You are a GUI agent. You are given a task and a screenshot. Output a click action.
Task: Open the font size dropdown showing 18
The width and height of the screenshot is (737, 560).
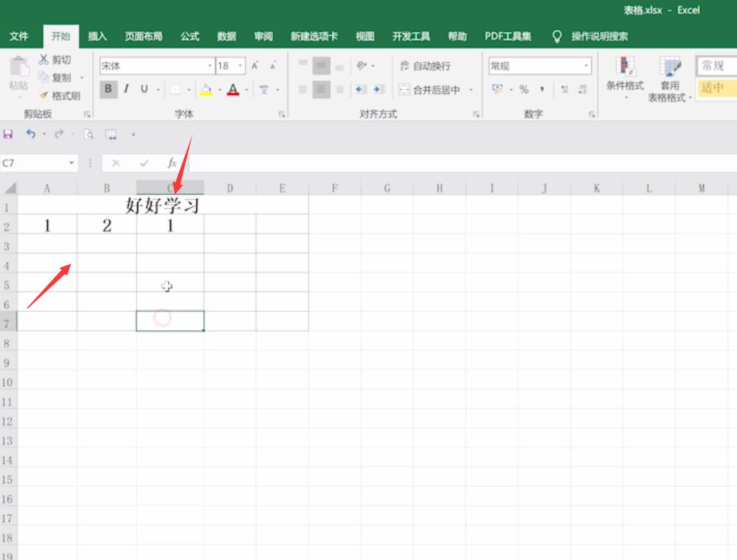pyautogui.click(x=240, y=66)
